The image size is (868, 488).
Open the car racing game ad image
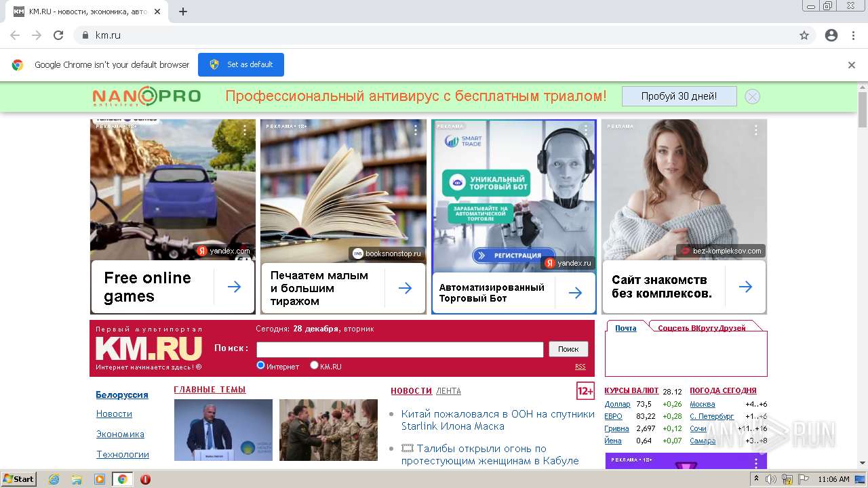click(173, 190)
